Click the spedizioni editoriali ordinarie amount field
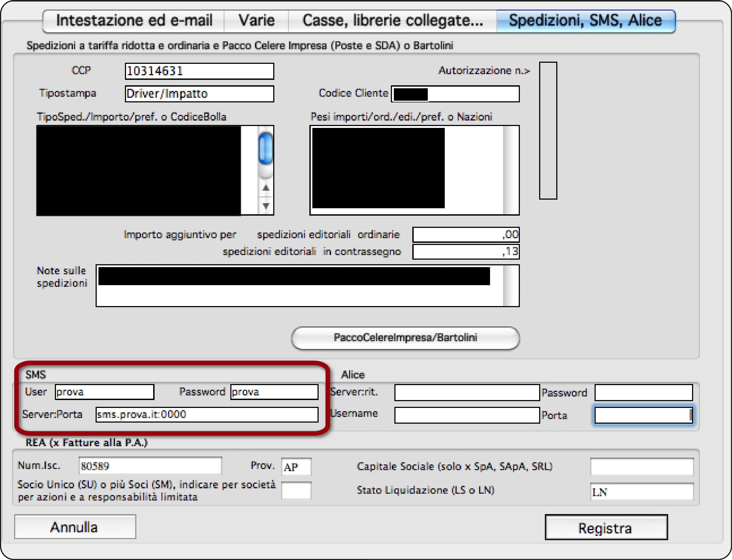This screenshot has height=560, width=732. 466,235
